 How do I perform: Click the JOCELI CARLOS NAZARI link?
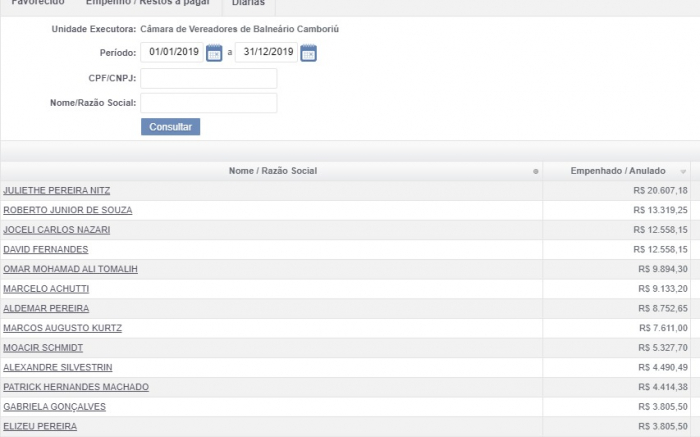tap(57, 230)
